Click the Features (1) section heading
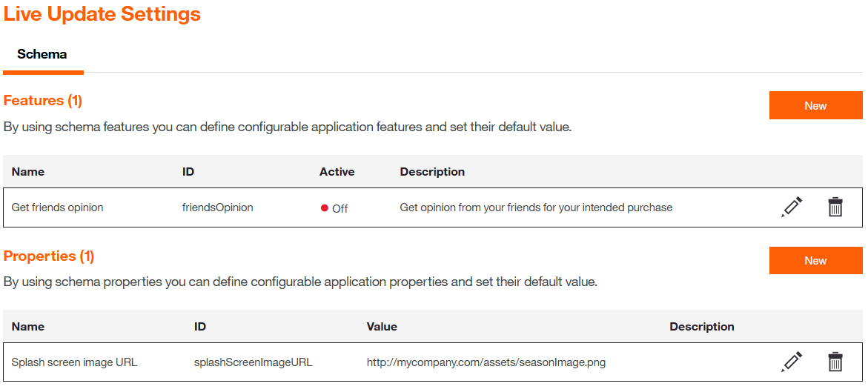Viewport: 868px width, 392px height. click(43, 100)
